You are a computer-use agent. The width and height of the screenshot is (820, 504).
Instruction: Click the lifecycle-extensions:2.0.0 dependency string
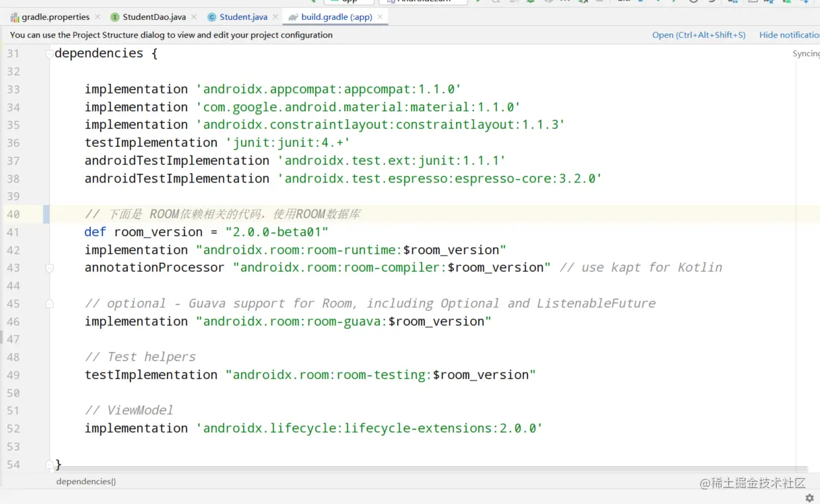click(369, 429)
